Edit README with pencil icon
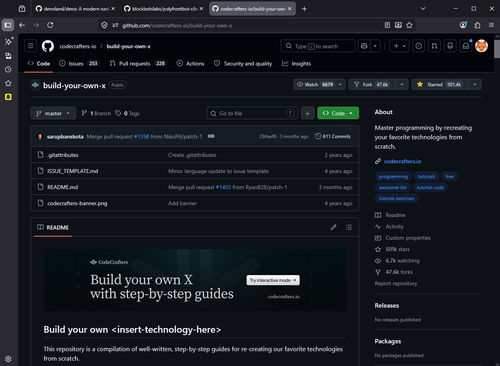 click(333, 227)
